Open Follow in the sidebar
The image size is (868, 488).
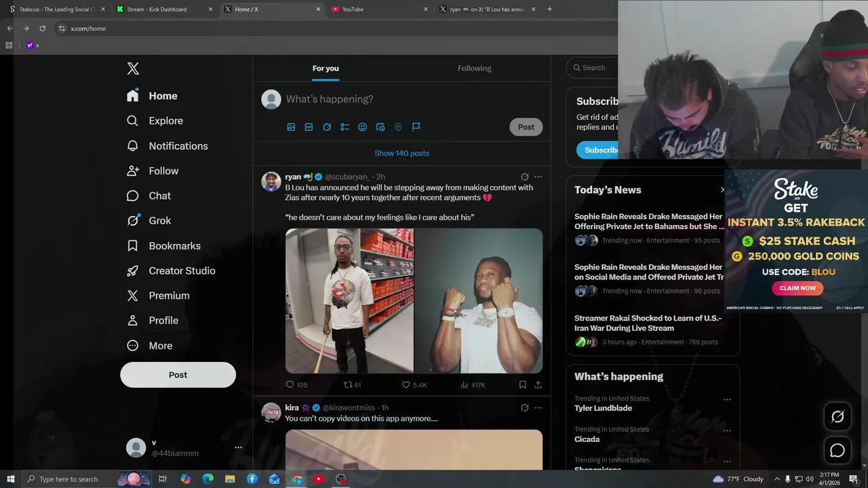pos(153,171)
